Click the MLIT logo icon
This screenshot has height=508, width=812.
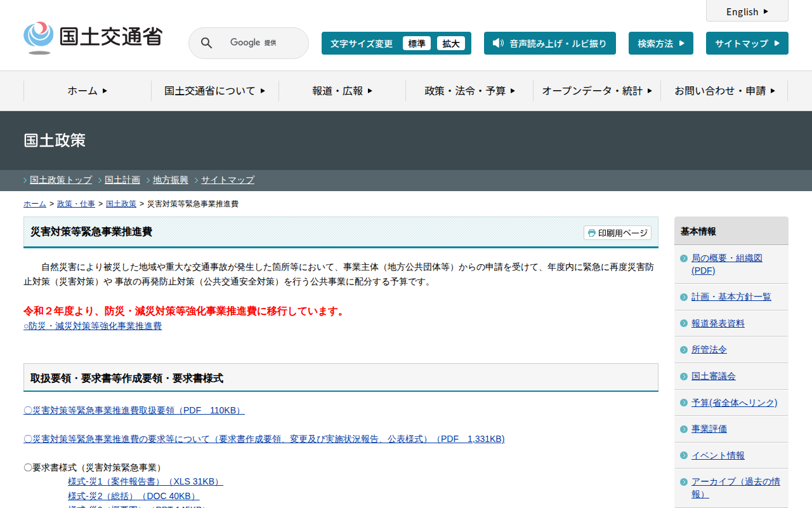39,37
